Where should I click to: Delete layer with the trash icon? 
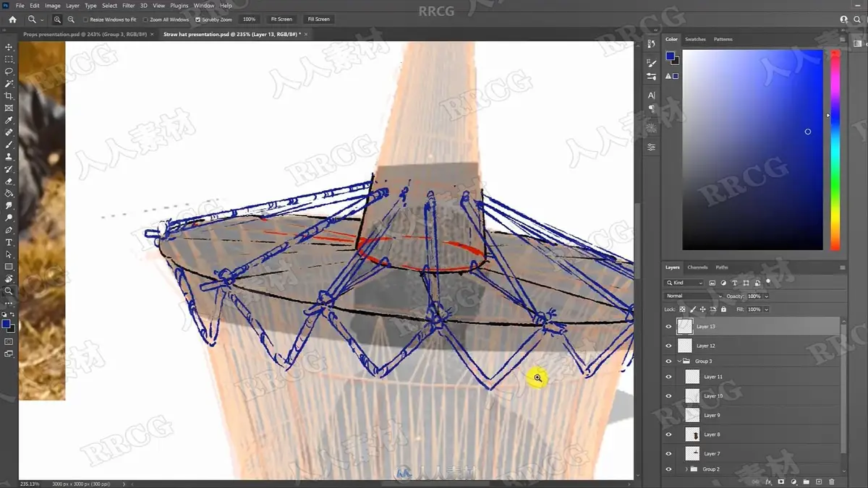832,481
